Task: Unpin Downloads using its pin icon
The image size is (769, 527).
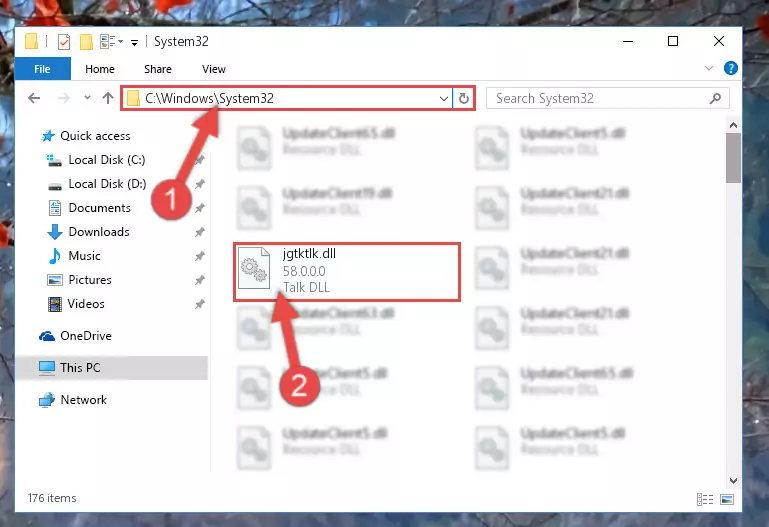Action: tap(199, 232)
